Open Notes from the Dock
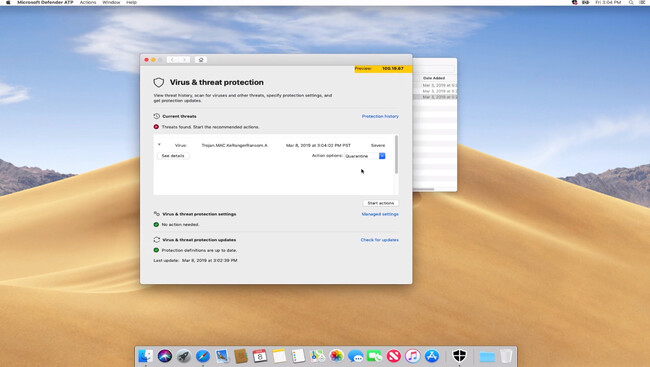650x367 pixels. [x=279, y=356]
